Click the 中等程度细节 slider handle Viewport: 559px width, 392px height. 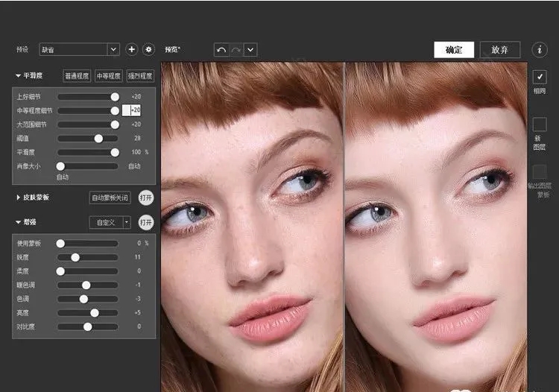click(115, 111)
